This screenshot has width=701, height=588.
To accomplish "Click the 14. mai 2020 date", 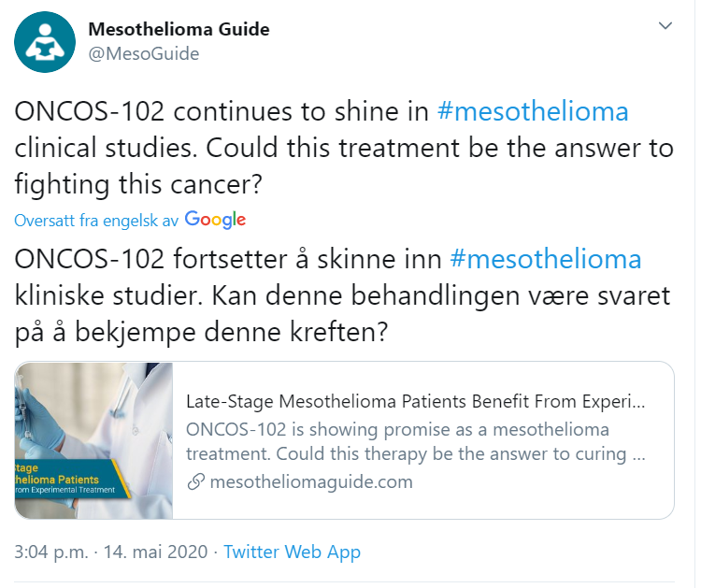I will (x=155, y=552).
